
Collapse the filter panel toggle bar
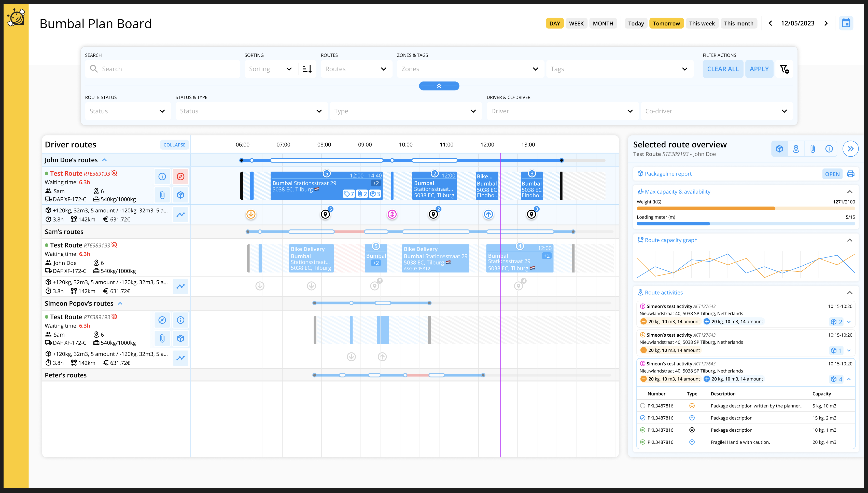coord(439,86)
